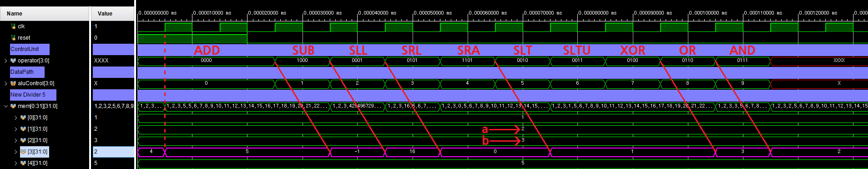868x169 pixels.
Task: Click the [4][31:0] element icon
Action: click(x=23, y=163)
